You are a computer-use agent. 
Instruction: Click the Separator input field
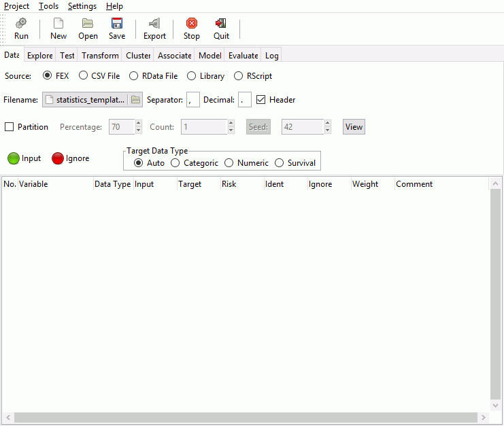pos(193,99)
